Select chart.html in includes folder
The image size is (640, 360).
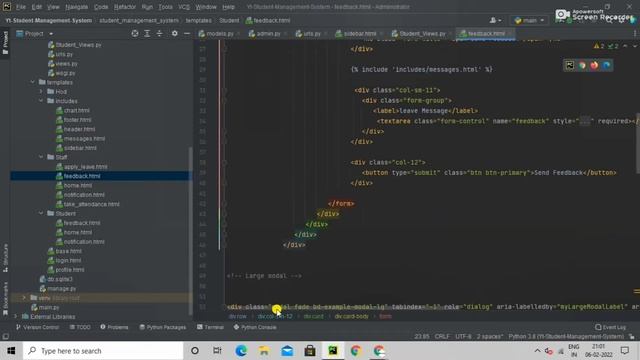pos(72,111)
